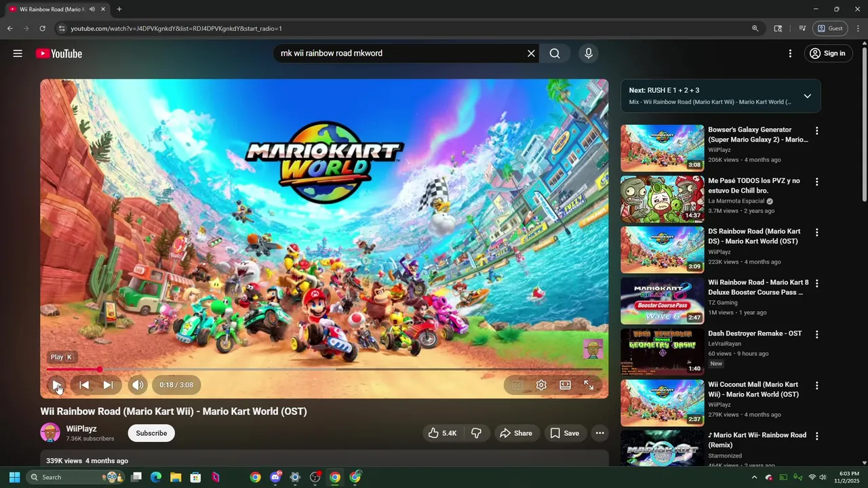This screenshot has height=488, width=868.
Task: Open browser zoom magnifier icon
Action: coord(755,28)
